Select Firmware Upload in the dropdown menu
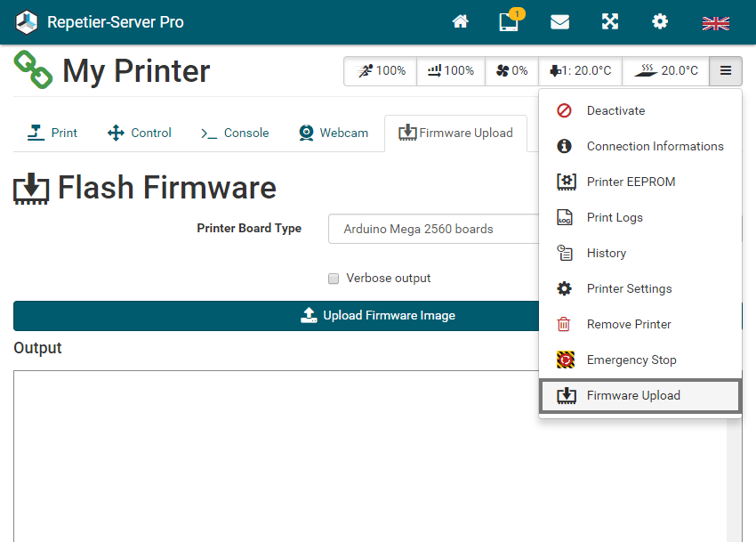The width and height of the screenshot is (756, 542). [640, 396]
